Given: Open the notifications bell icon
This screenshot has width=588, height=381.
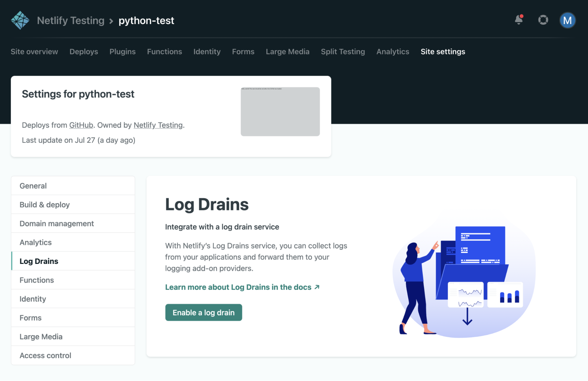Looking at the screenshot, I should point(519,20).
